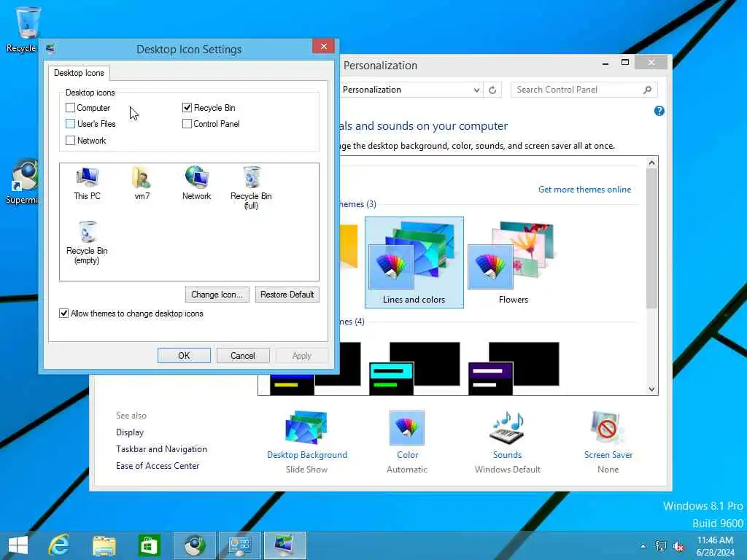The height and width of the screenshot is (560, 747).
Task: Select the vm7 user folder icon
Action: tap(142, 183)
